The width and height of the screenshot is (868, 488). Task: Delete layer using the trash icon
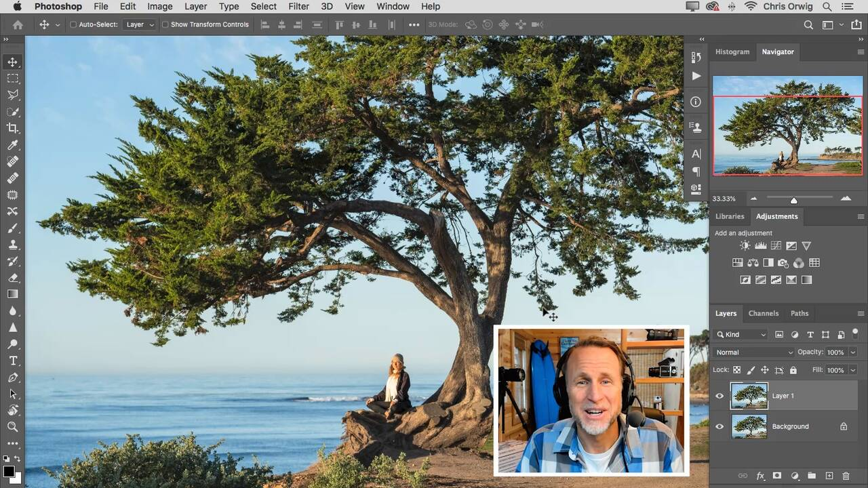coord(846,476)
